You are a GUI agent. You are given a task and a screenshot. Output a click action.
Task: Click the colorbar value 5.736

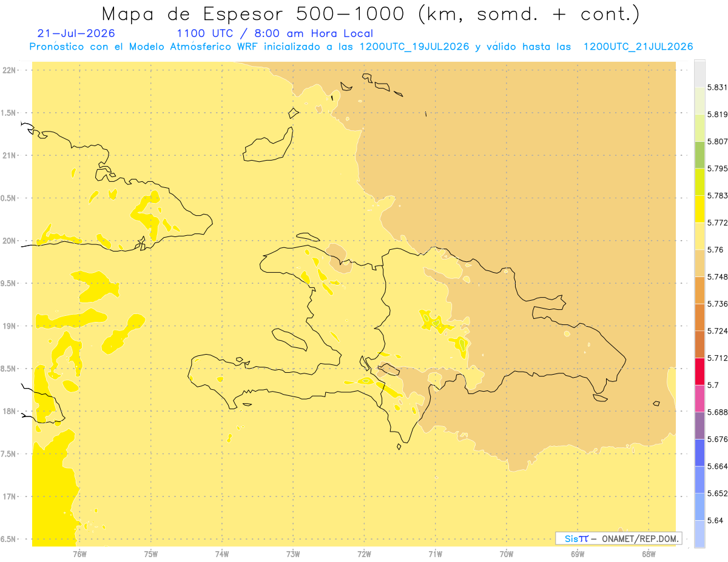click(717, 304)
